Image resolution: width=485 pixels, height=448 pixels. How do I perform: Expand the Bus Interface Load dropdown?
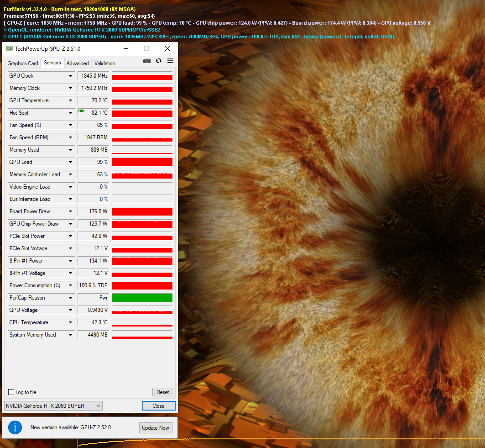pyautogui.click(x=71, y=199)
